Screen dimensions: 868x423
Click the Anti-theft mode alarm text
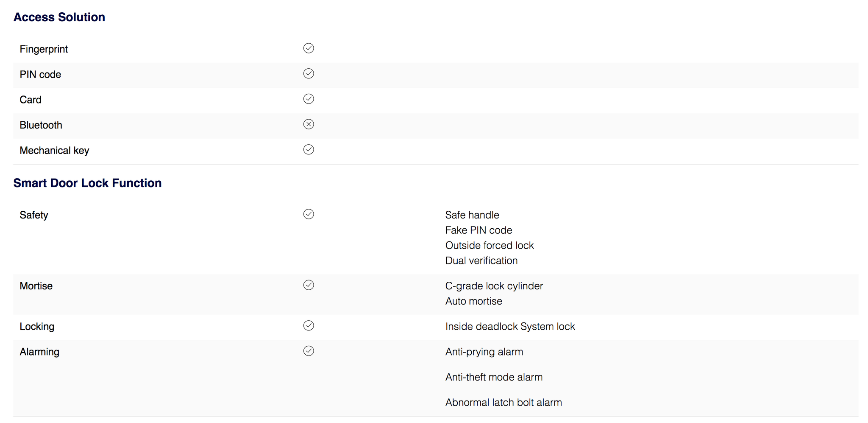click(494, 377)
